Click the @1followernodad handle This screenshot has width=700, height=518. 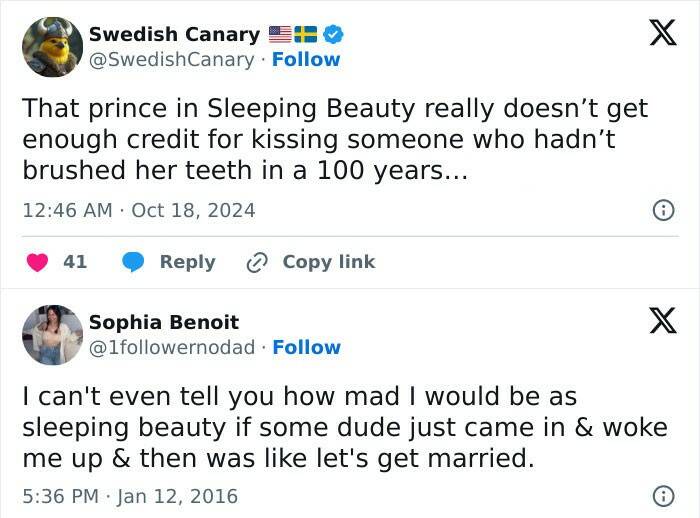172,347
